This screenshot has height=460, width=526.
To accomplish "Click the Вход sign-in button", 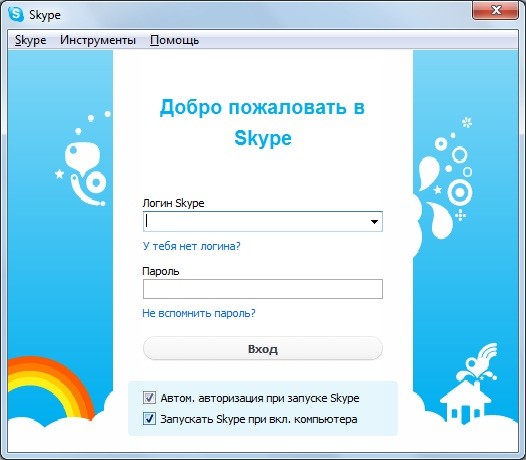I will pos(263,349).
